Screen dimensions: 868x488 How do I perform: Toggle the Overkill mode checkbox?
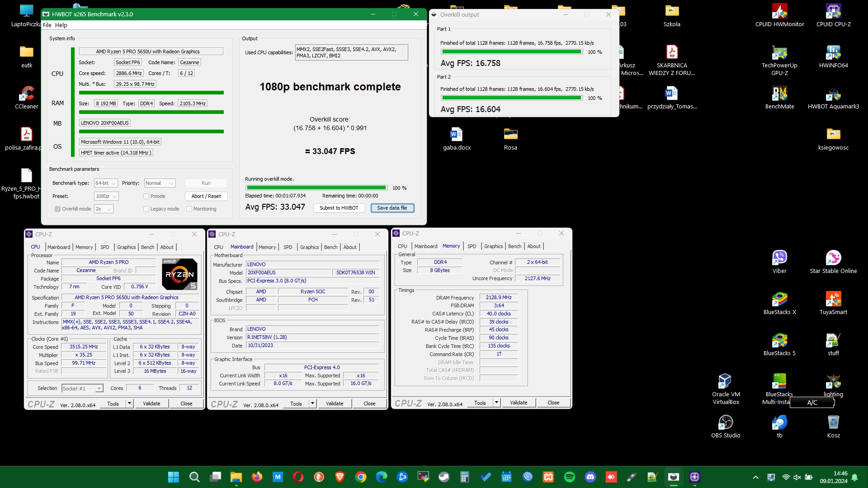coord(57,209)
